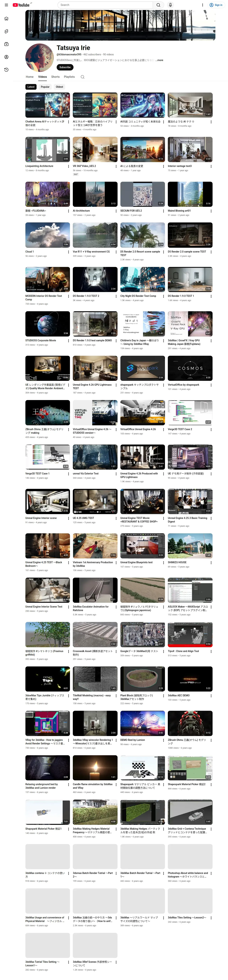
Task: Open video title Photoshop About white balance and histogram
Action: click(x=188, y=875)
